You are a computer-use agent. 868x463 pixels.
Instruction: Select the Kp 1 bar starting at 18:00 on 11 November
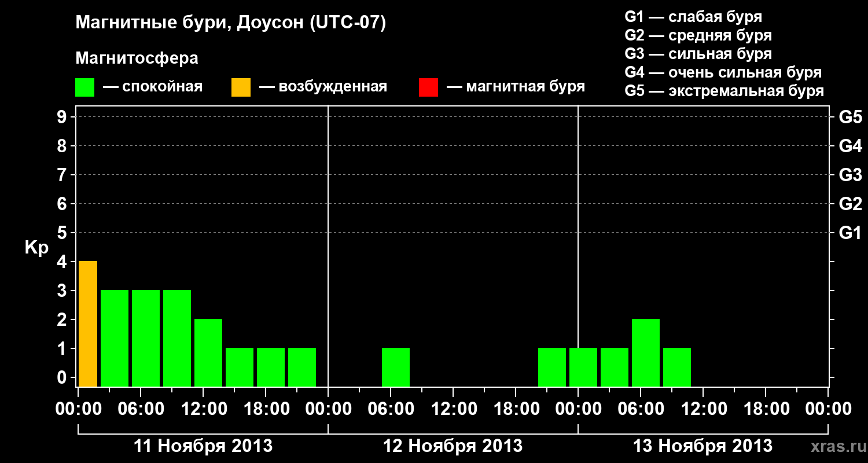(271, 367)
